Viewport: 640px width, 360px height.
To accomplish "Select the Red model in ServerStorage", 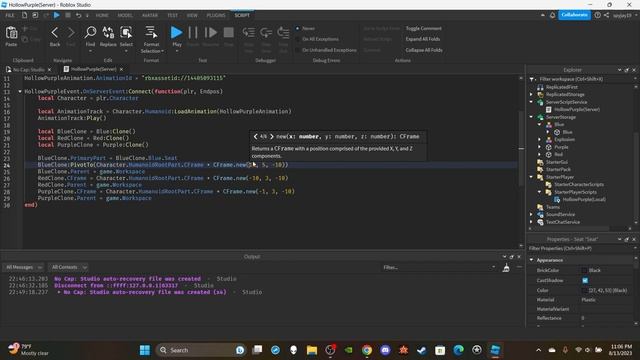I will (558, 154).
